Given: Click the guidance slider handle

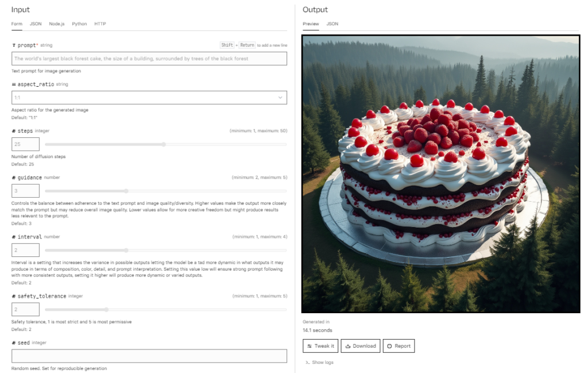Looking at the screenshot, I should pos(126,191).
